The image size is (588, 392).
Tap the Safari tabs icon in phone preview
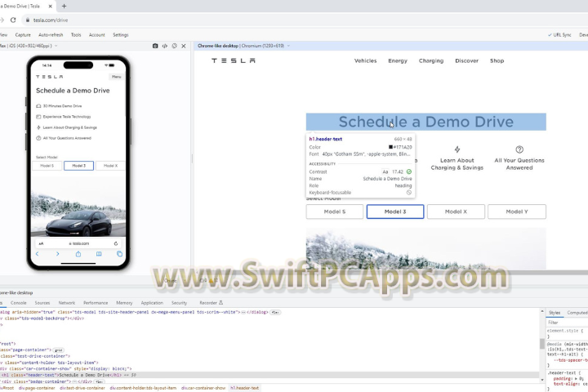click(119, 254)
